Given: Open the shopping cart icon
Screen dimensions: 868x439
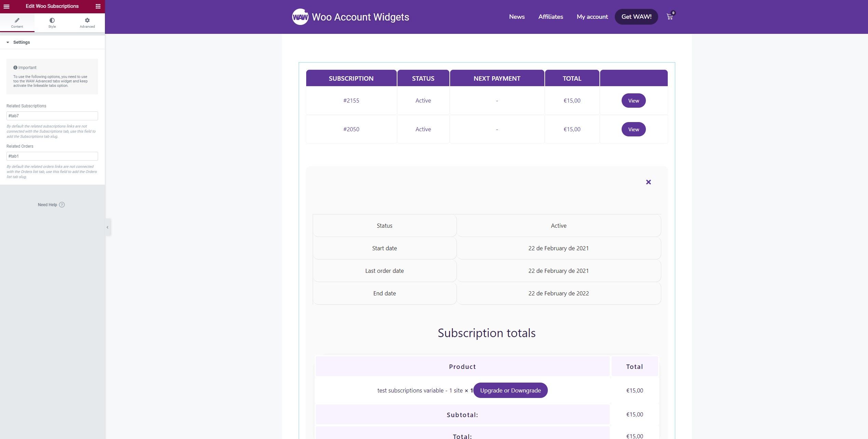Looking at the screenshot, I should (670, 16).
